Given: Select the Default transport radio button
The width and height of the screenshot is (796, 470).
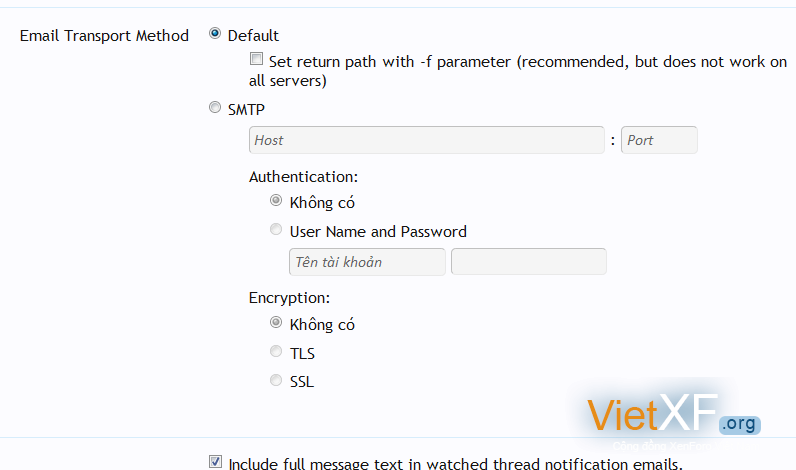Looking at the screenshot, I should click(x=215, y=34).
